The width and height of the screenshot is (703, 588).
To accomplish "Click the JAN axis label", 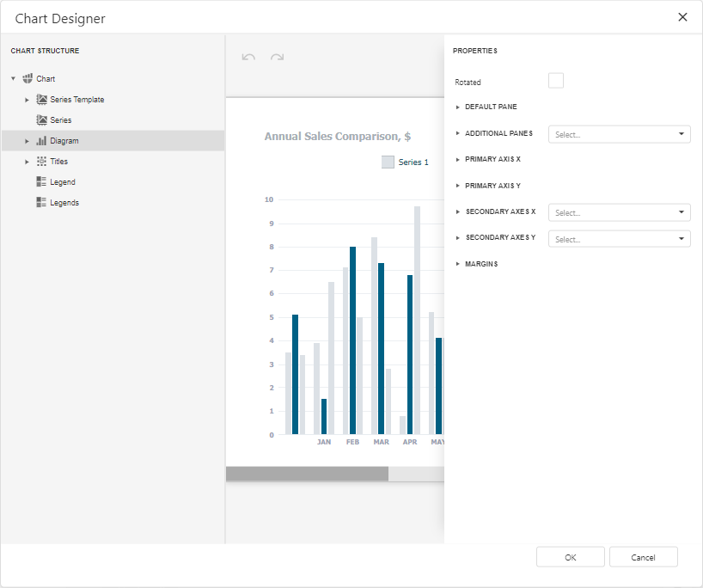I will (x=324, y=442).
